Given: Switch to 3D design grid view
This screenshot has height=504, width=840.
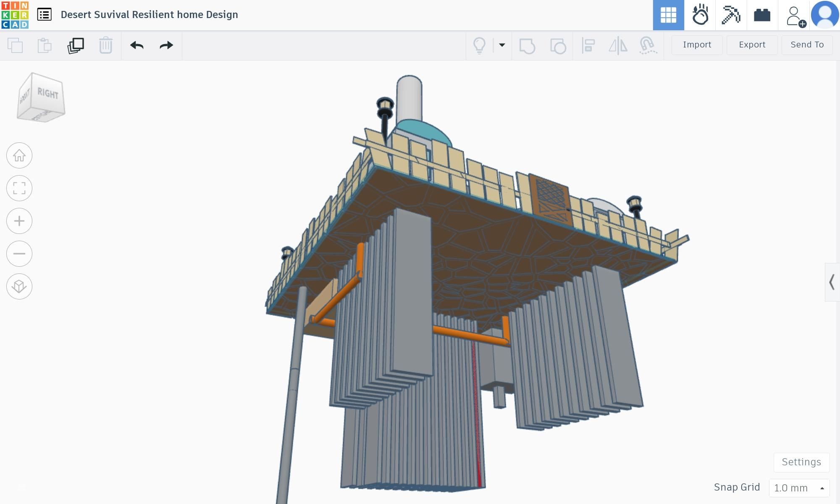Looking at the screenshot, I should pos(668,15).
